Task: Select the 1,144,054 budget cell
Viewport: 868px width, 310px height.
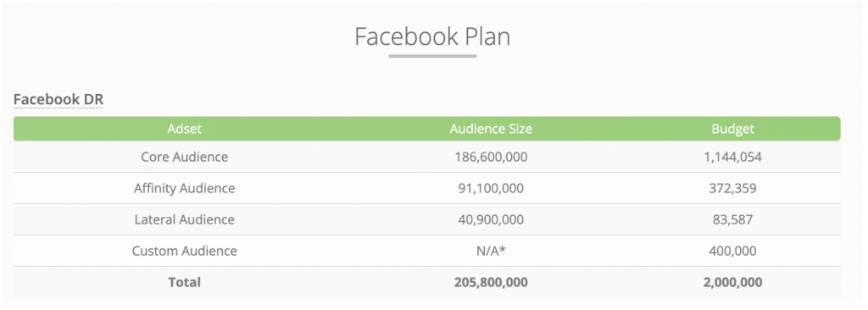Action: click(x=733, y=158)
